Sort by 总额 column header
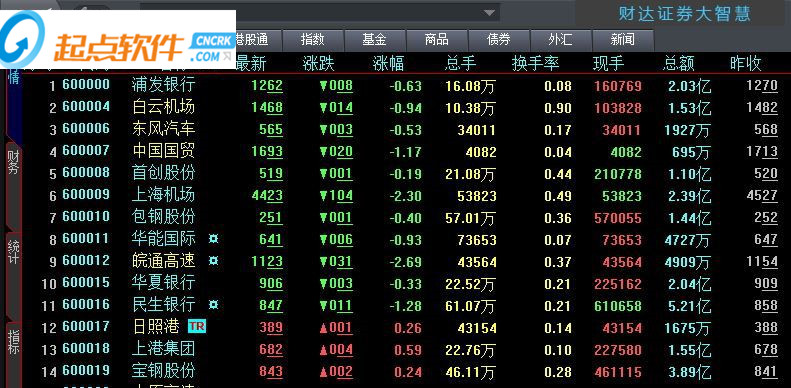This screenshot has height=388, width=791. (679, 64)
